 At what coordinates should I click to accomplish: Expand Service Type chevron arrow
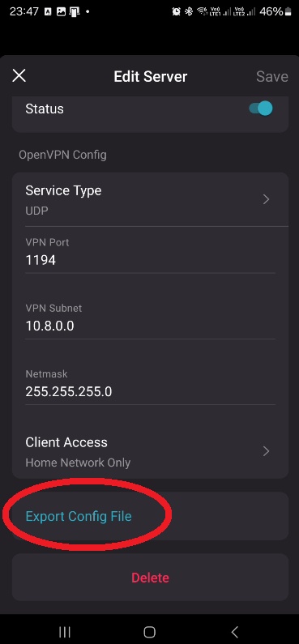pyautogui.click(x=266, y=199)
